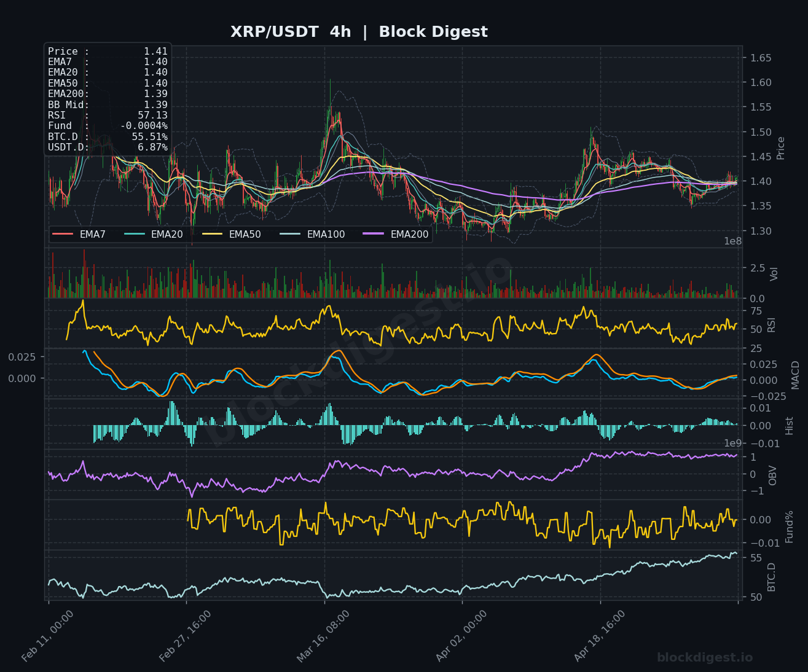Viewport: 808px width, 672px height.
Task: Click the Price axis label
Action: point(781,148)
